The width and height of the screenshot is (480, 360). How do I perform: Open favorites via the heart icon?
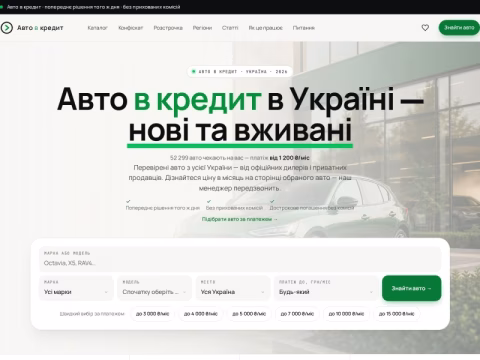click(425, 28)
